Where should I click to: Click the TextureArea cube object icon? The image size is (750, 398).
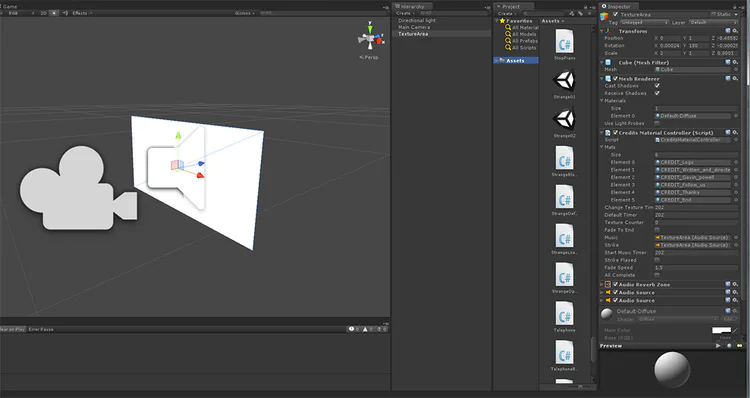coord(605,16)
